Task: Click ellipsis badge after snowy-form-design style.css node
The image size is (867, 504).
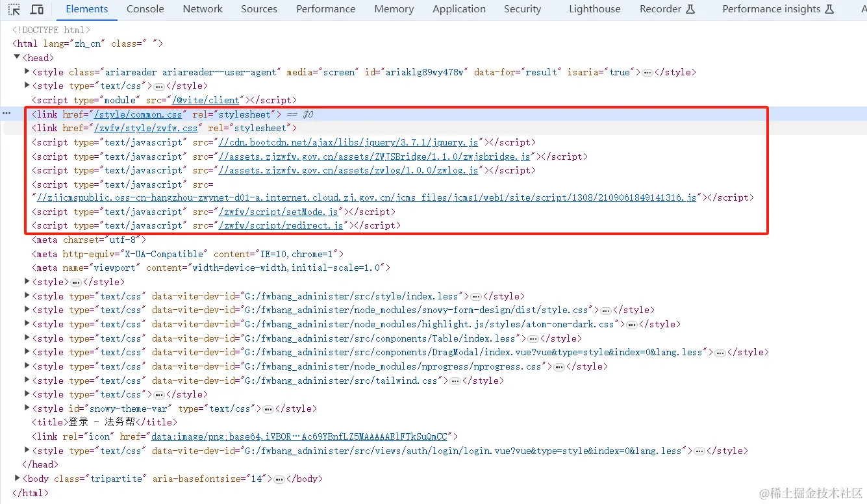Action: click(x=606, y=310)
